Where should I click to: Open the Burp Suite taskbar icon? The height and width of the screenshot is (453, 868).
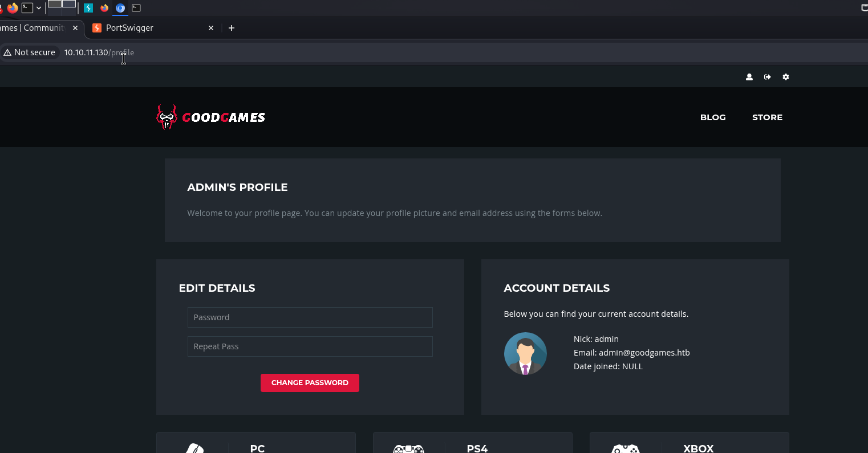click(88, 8)
